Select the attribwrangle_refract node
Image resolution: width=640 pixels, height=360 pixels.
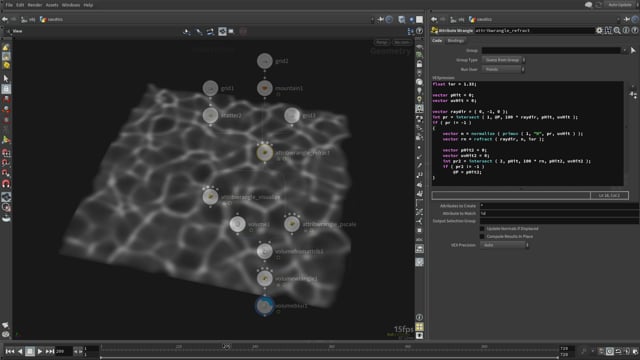(x=264, y=153)
